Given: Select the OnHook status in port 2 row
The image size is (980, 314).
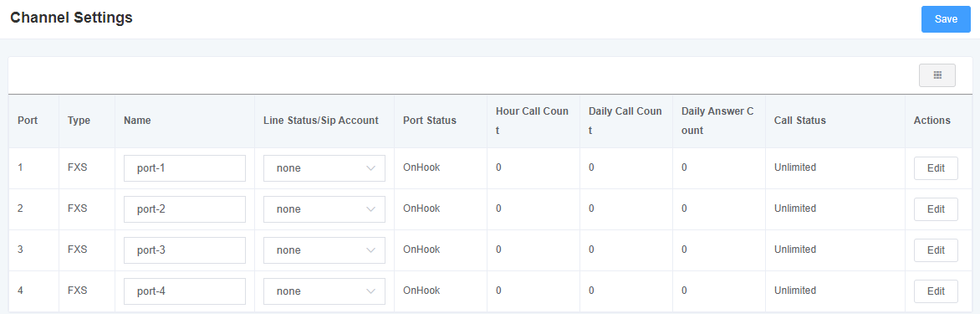Looking at the screenshot, I should tap(421, 208).
